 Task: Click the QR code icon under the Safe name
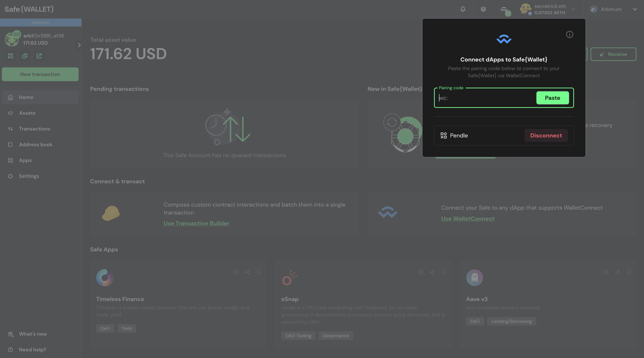point(10,56)
